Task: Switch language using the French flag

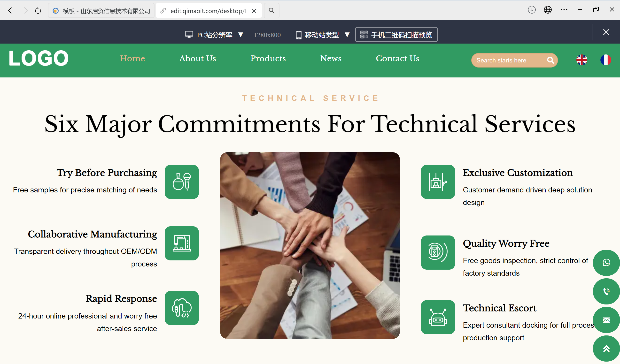Action: click(605, 60)
